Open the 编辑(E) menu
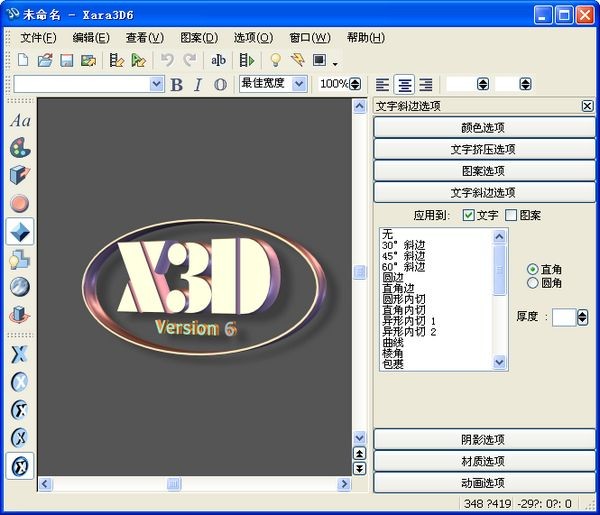Screen dimensions: 600x515 91,37
